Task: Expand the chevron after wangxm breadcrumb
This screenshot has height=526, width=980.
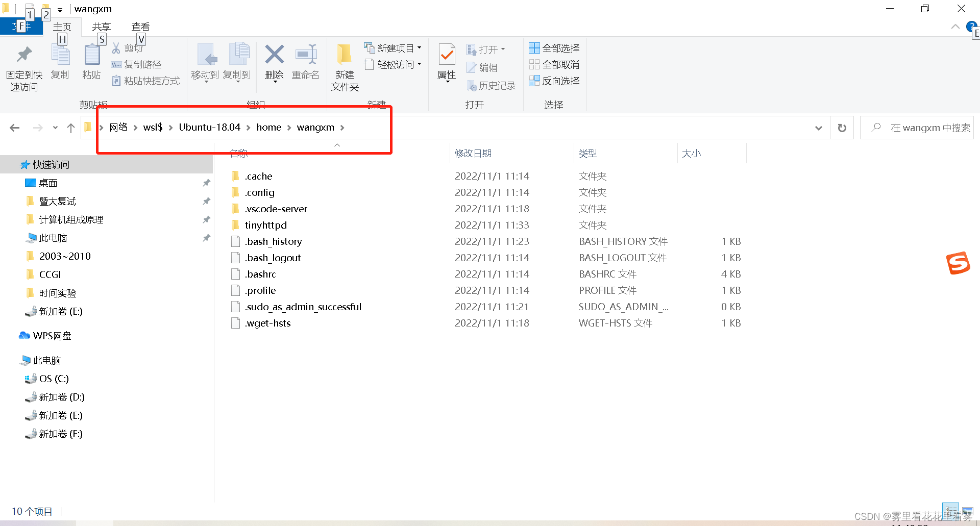Action: (x=342, y=128)
